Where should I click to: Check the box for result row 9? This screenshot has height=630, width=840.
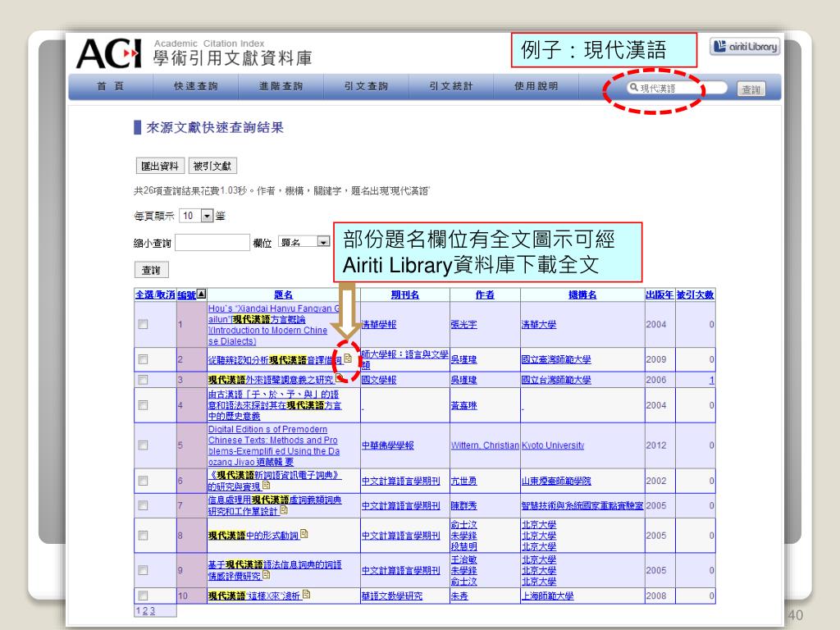(x=143, y=570)
